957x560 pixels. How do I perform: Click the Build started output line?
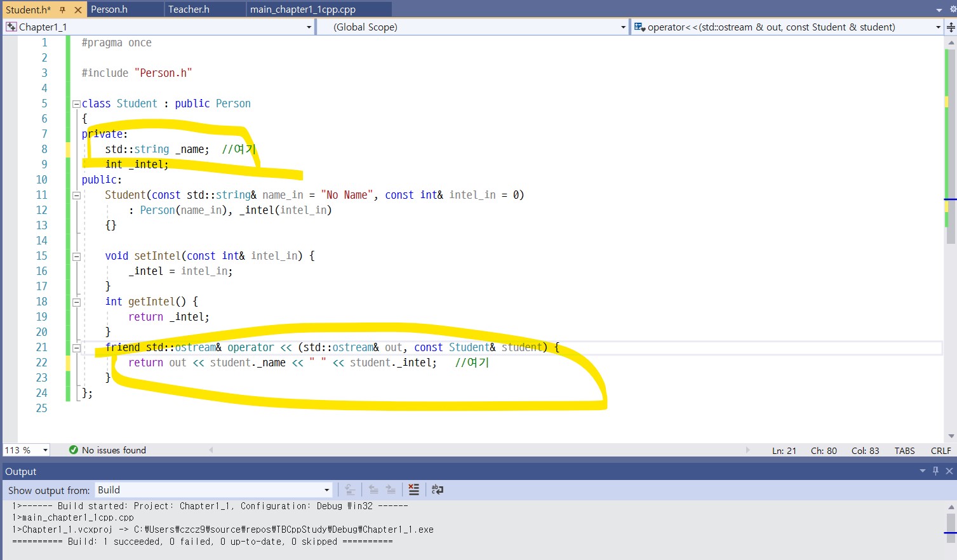(x=210, y=507)
